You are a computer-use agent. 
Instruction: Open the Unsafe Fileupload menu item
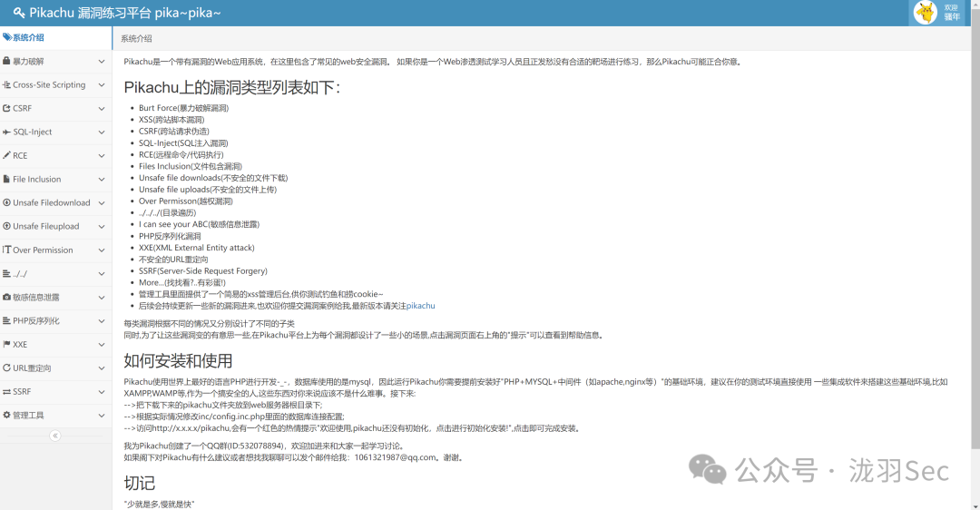55,226
